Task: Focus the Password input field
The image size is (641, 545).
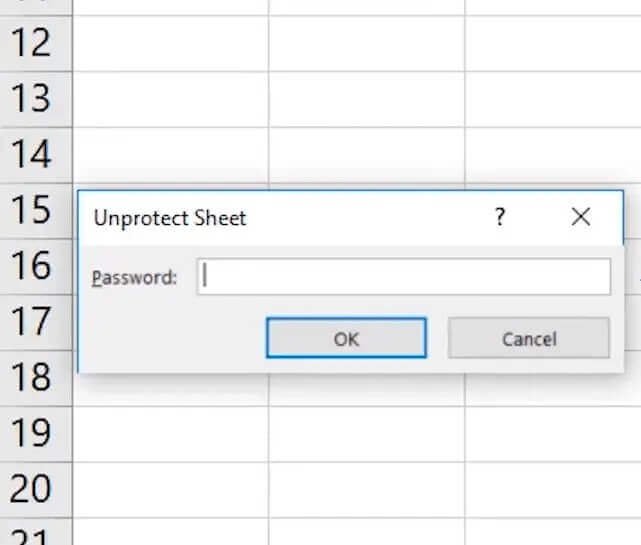Action: click(x=404, y=276)
